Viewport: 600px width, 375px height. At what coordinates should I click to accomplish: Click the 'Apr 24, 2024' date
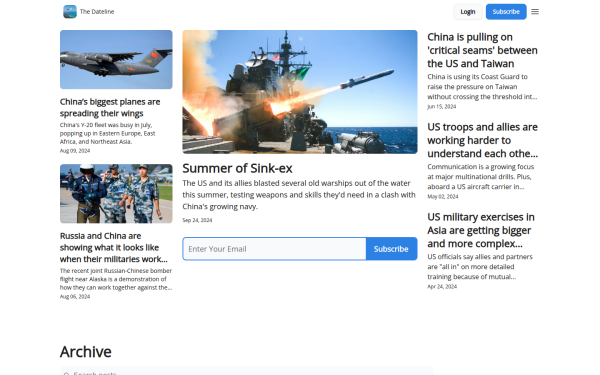[x=442, y=286]
